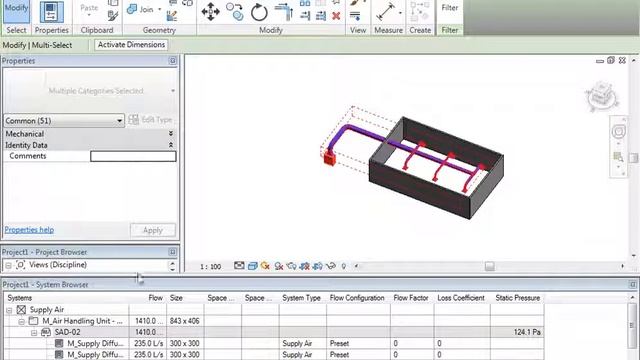
Task: Collapse the Views (Discipline) tree node
Action: coord(8,265)
